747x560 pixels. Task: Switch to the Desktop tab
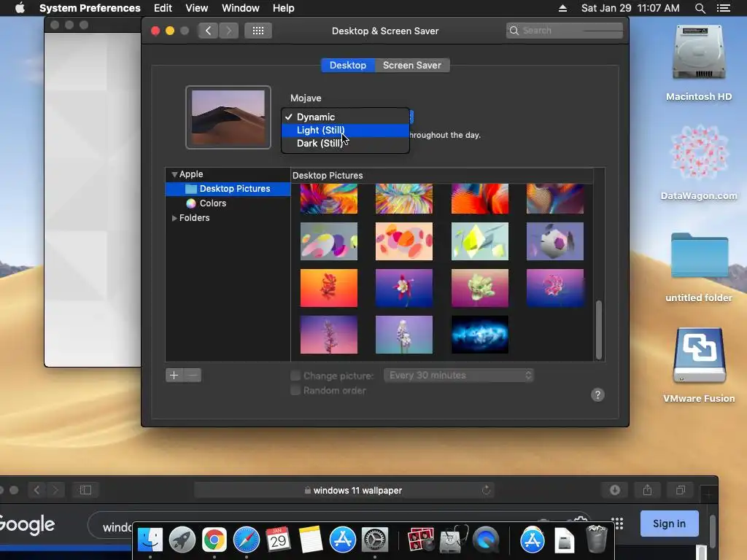[348, 65]
